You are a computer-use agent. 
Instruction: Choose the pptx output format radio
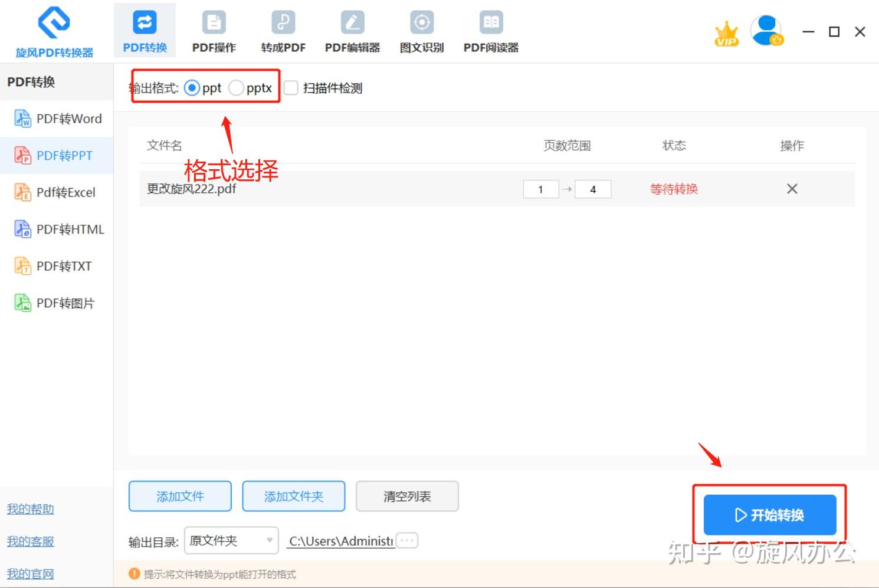pos(236,88)
